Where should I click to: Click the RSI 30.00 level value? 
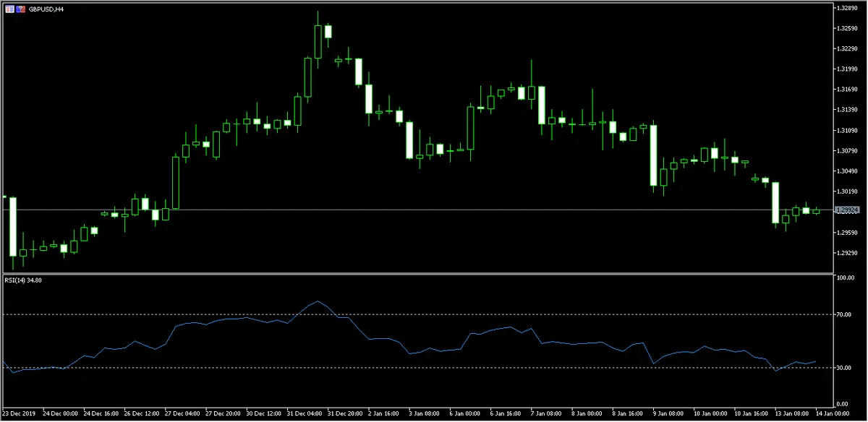pyautogui.click(x=846, y=368)
